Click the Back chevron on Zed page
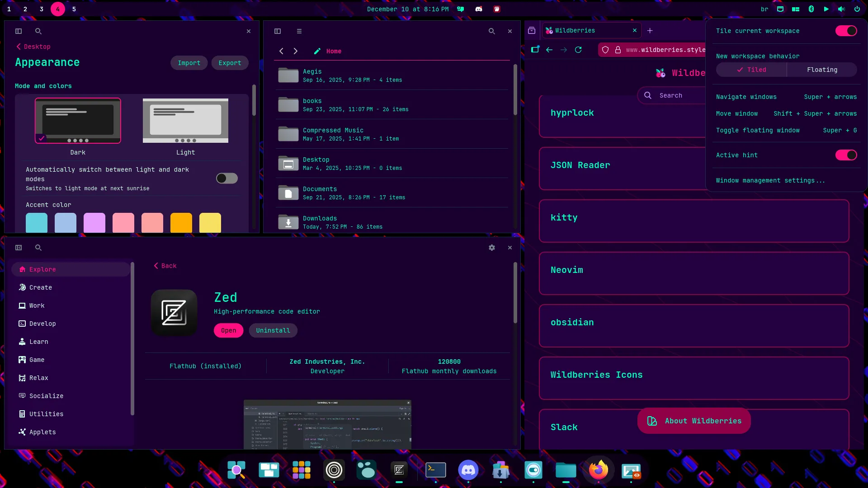 tap(156, 266)
